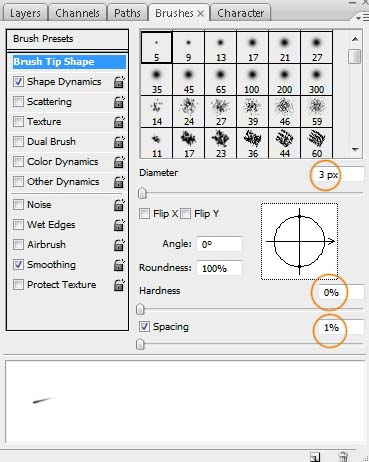
Task: Click the brush angle and roundness circle
Action: click(300, 241)
